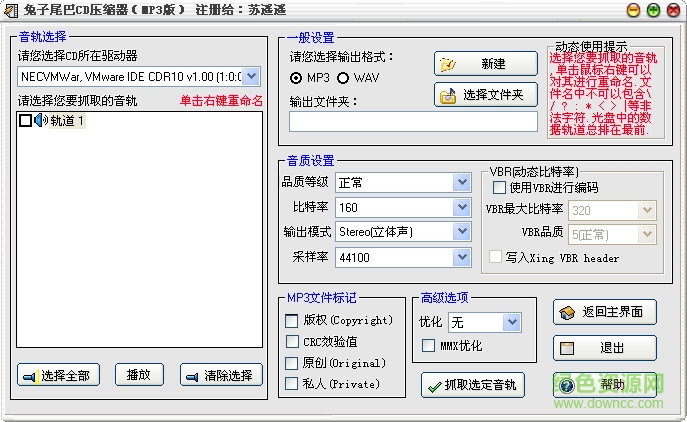
Task: Close the window with red button
Action: [x=673, y=10]
